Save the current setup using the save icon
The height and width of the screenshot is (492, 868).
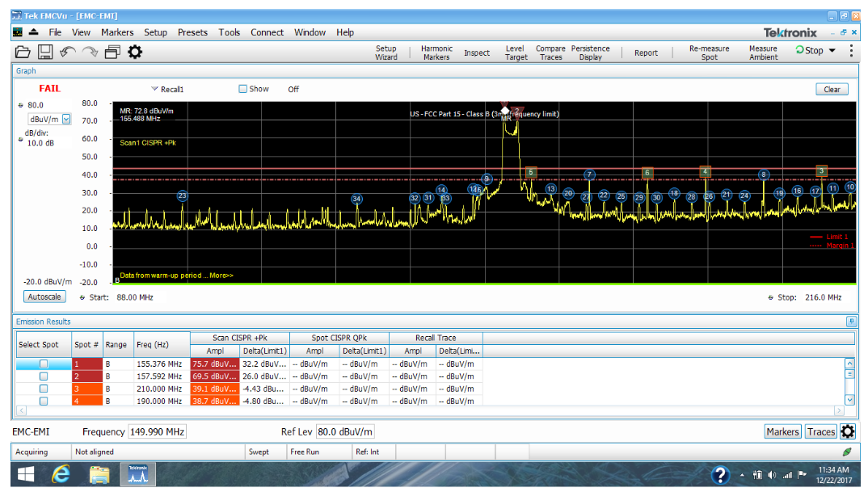click(44, 51)
